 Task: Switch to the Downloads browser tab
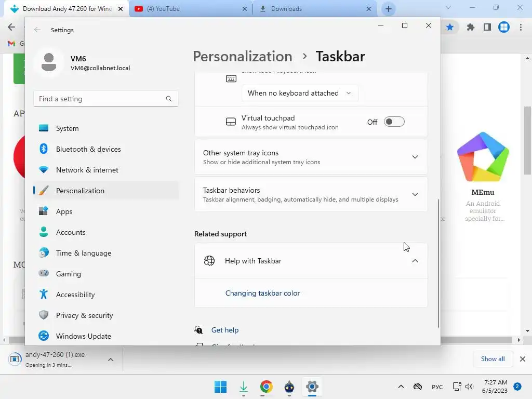314,9
